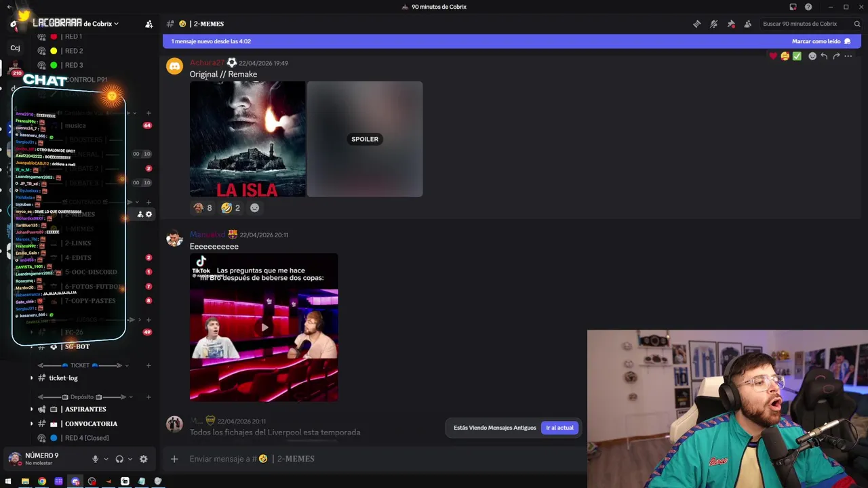Expand arrow beside ASPIRANTES channel
This screenshot has height=488, width=868.
pos(31,409)
